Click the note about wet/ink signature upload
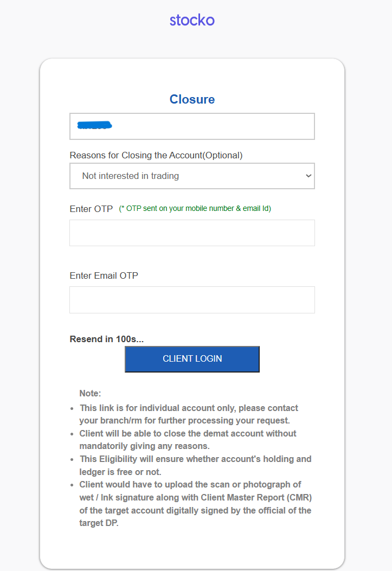Screen dimensions: 392x571 click(x=195, y=503)
